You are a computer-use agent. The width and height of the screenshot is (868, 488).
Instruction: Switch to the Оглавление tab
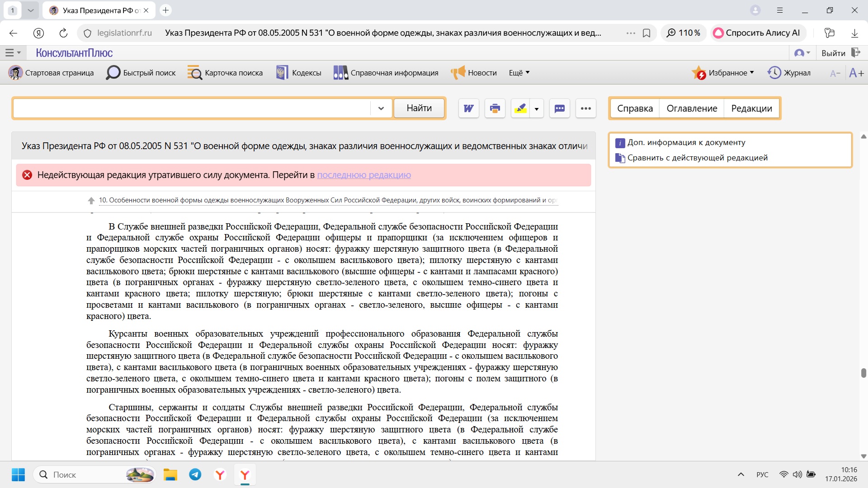[691, 108]
